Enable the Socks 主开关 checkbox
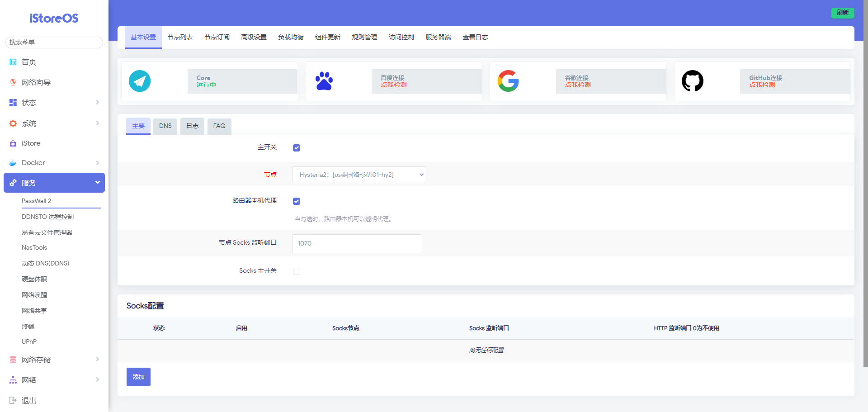 pyautogui.click(x=297, y=271)
